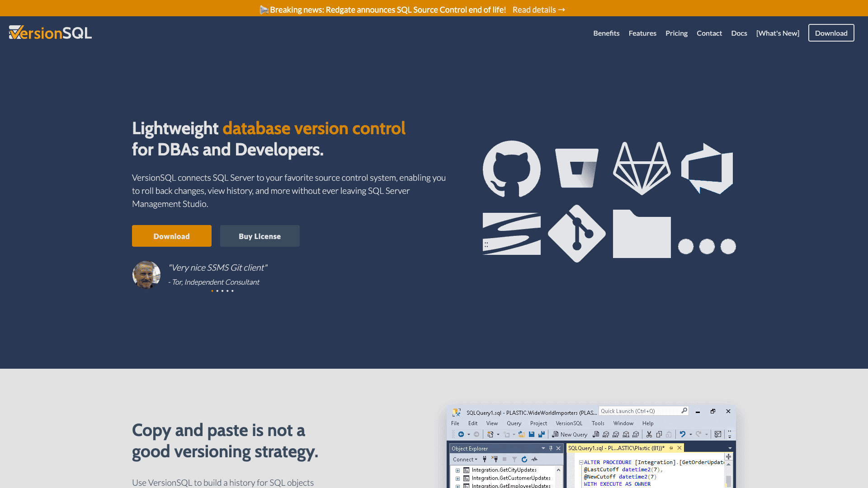Open Object Explorer window position dropdown arrow
868x488 pixels.
[543, 448]
